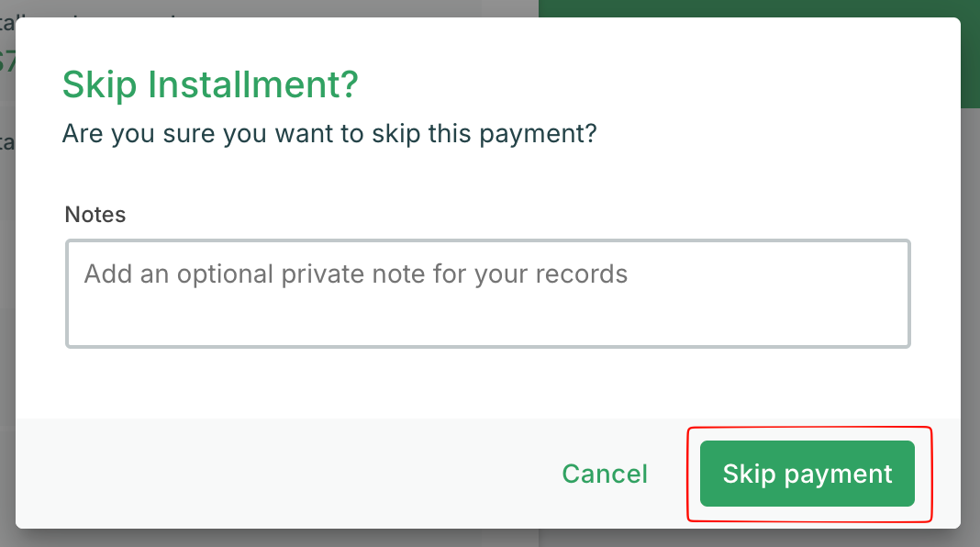980x547 pixels.
Task: Select the green Skip payment action
Action: 807,474
